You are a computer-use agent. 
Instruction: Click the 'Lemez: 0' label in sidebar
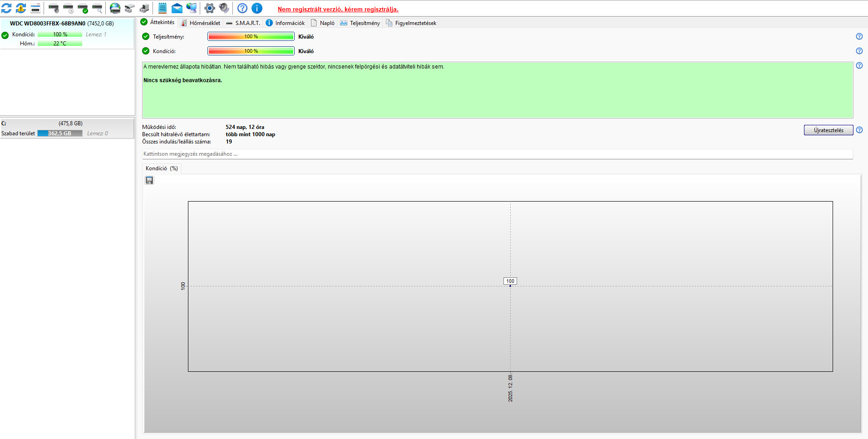(98, 133)
